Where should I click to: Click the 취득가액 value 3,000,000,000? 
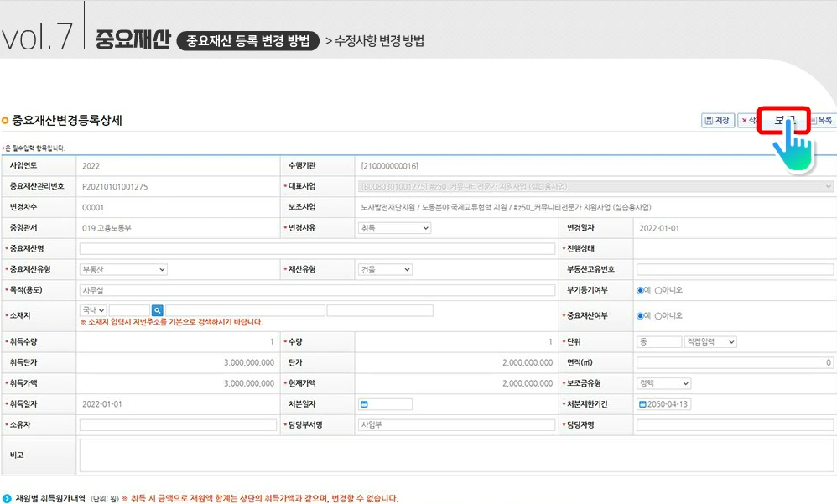click(x=249, y=383)
